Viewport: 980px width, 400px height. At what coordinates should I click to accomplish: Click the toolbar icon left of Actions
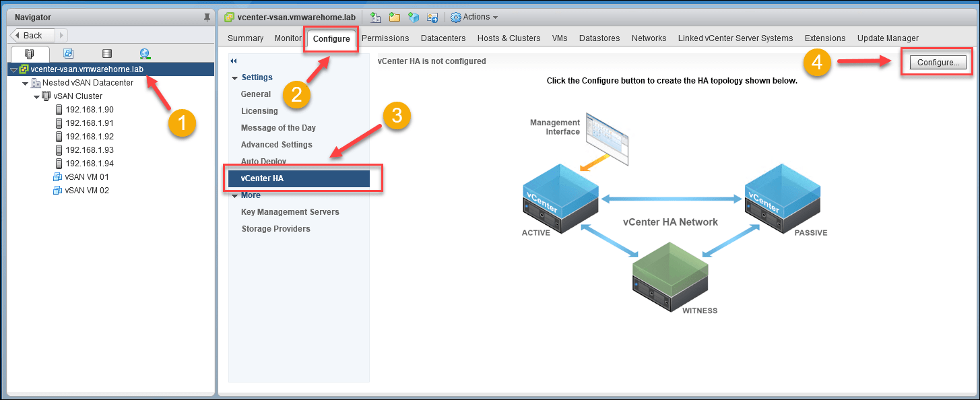(x=432, y=17)
